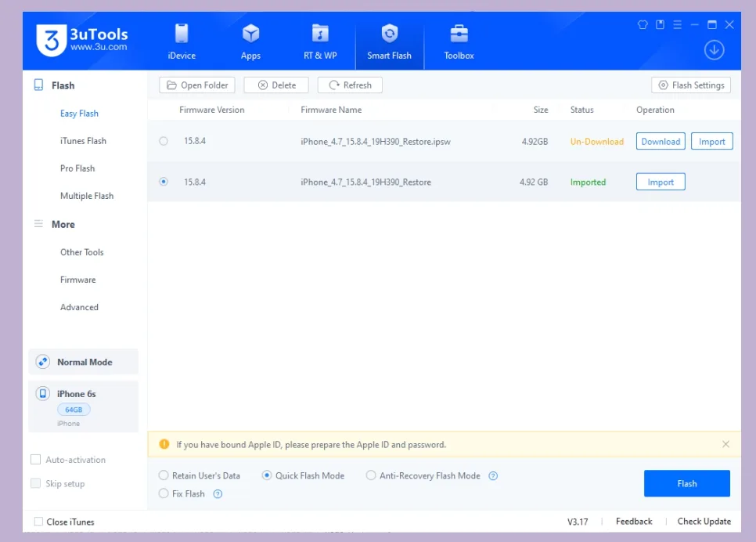Open the iDevice tab

coord(182,42)
